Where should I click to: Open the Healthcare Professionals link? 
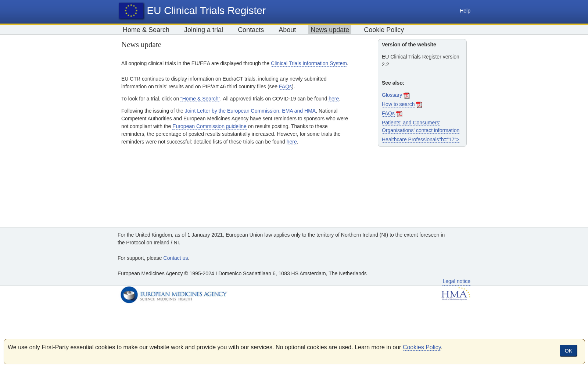(420, 139)
